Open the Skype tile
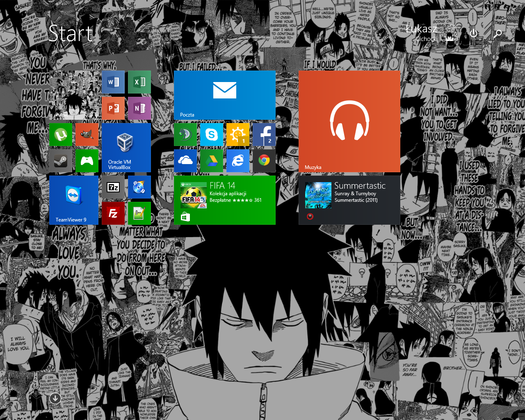Viewport: 525px width, 420px height. 212,135
